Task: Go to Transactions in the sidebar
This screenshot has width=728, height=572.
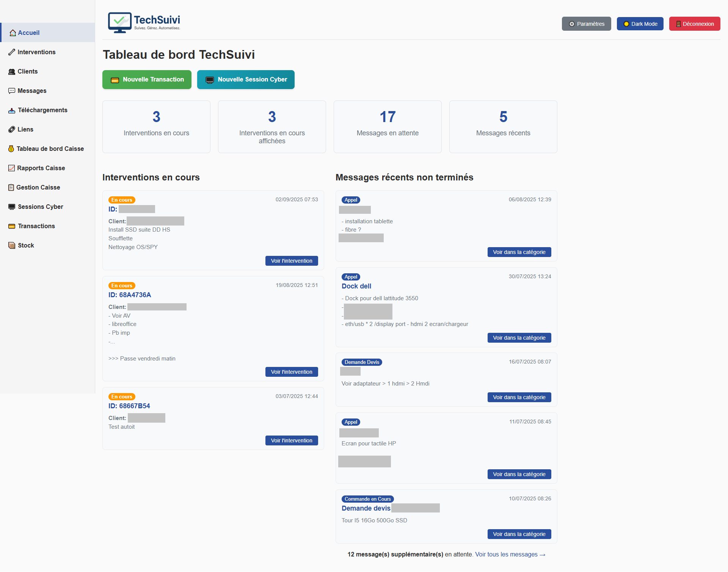Action: click(x=36, y=226)
